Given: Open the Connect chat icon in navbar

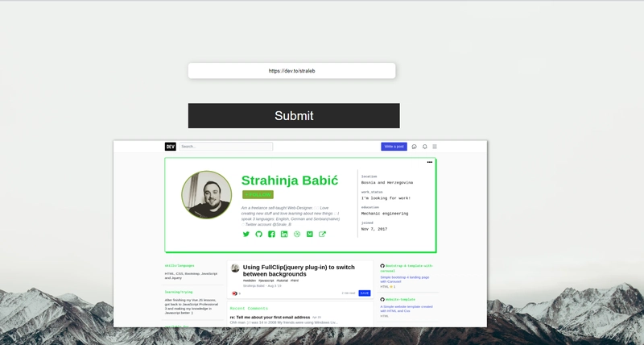Looking at the screenshot, I should (415, 147).
